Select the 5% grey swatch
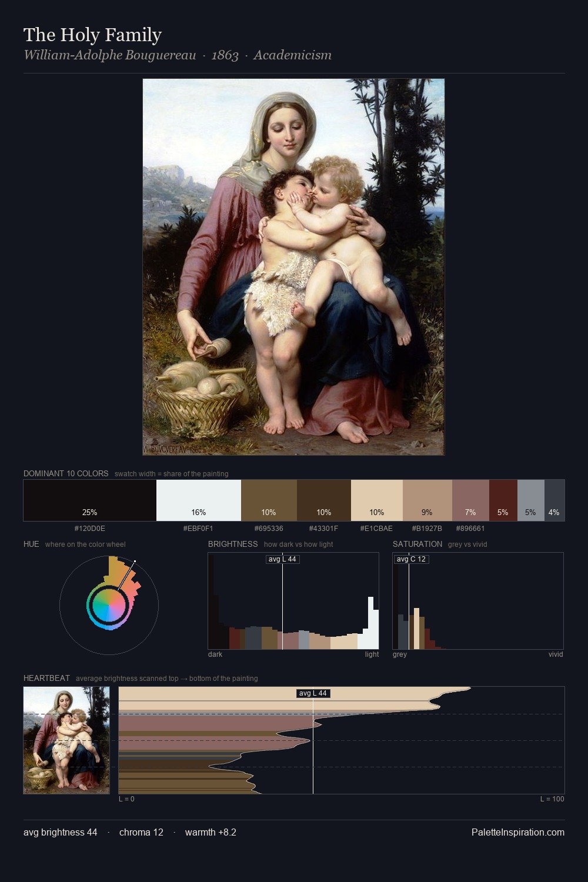 531,500
